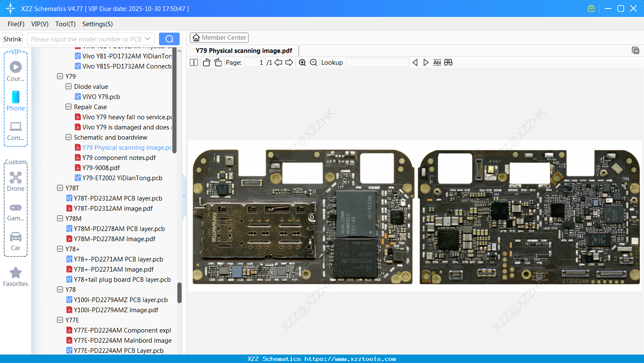Zoom in on the PDF
This screenshot has height=363, width=644.
(x=302, y=63)
